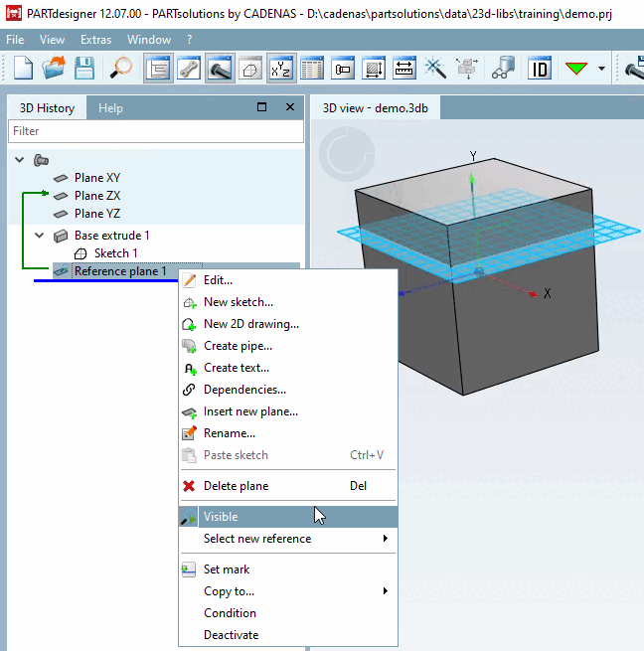
Task: Choose Edit... from the context menu
Action: tap(288, 280)
